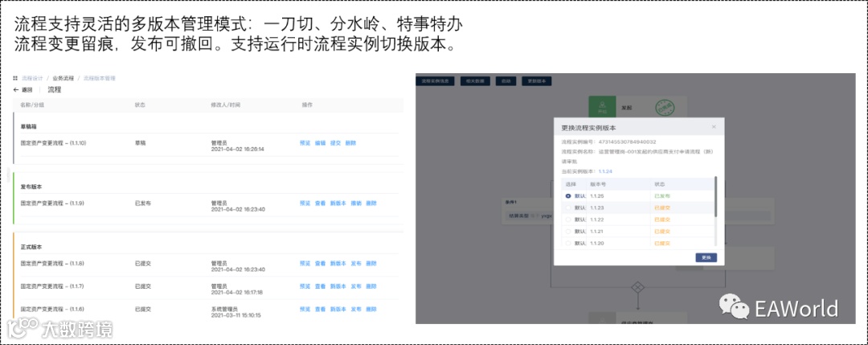Click the back arrow next to 返回

coord(16,89)
